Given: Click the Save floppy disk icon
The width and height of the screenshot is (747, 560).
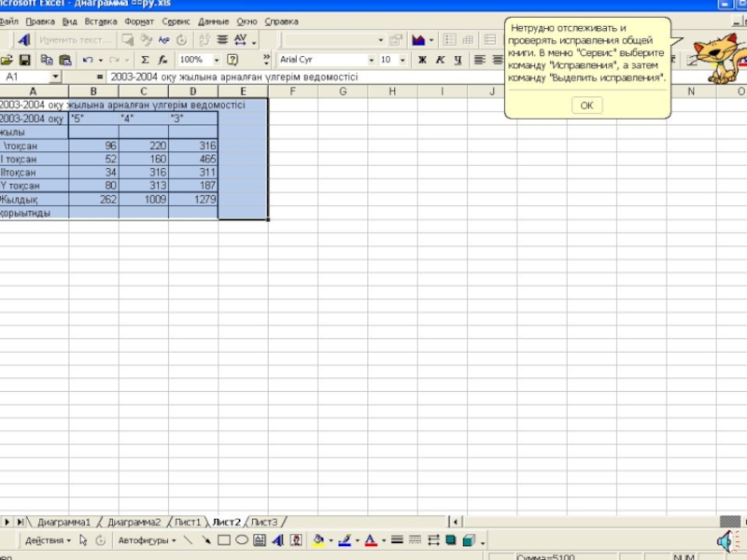Looking at the screenshot, I should point(25,60).
